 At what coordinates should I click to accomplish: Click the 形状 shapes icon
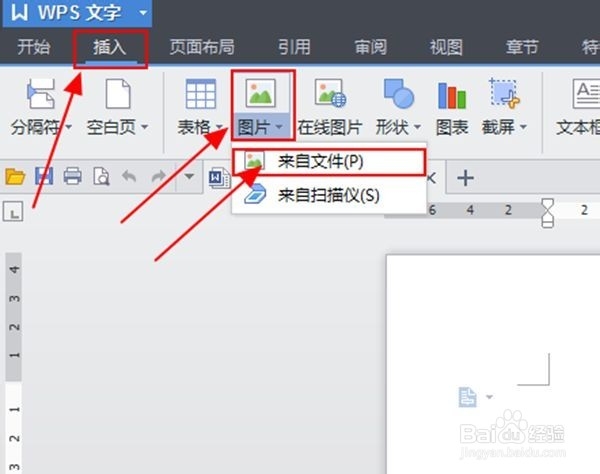398,93
